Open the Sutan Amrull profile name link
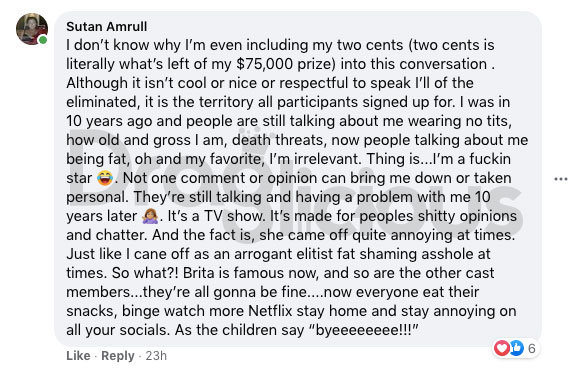Image resolution: width=584 pixels, height=369 pixels. tap(107, 27)
